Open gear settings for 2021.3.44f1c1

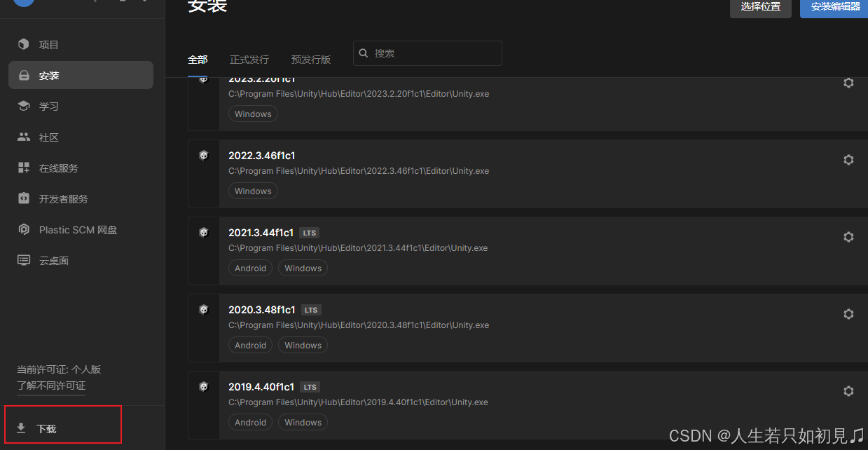[x=848, y=237]
